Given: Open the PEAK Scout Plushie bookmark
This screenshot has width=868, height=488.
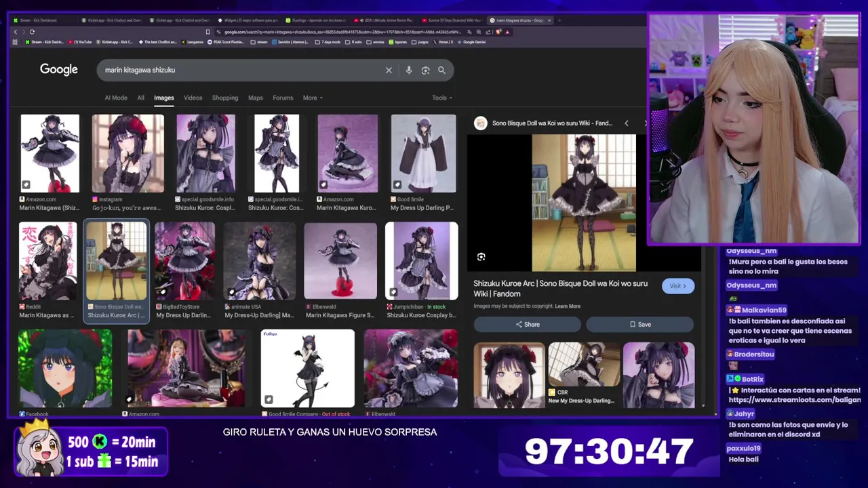Looking at the screenshot, I should coord(226,42).
